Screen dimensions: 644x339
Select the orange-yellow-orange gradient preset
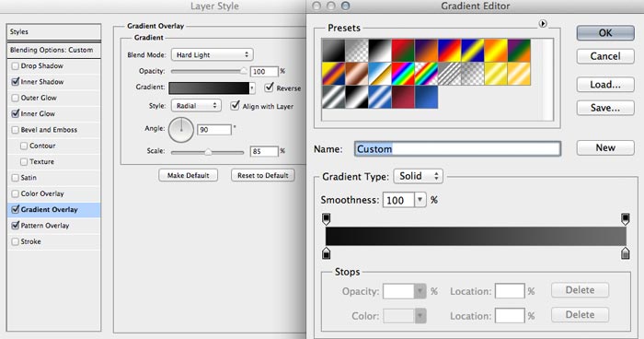tap(496, 51)
